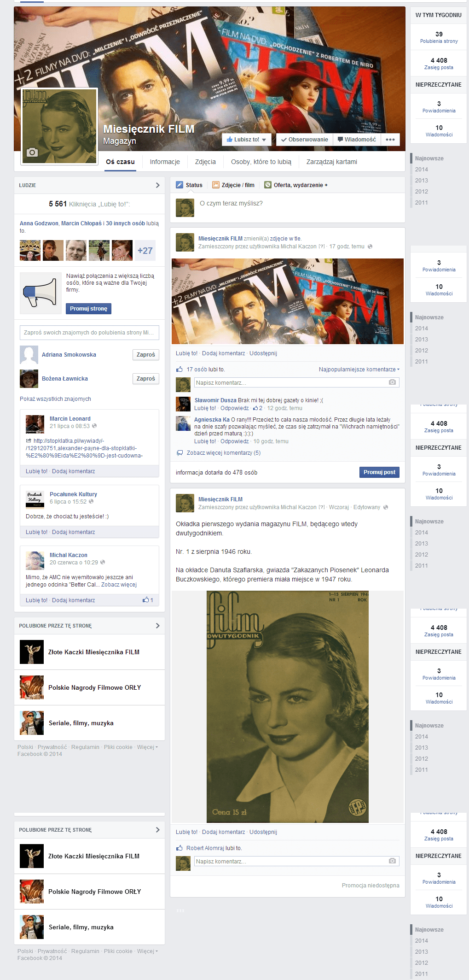Invite Bożena Ławnicka with Zaproś

[x=146, y=379]
